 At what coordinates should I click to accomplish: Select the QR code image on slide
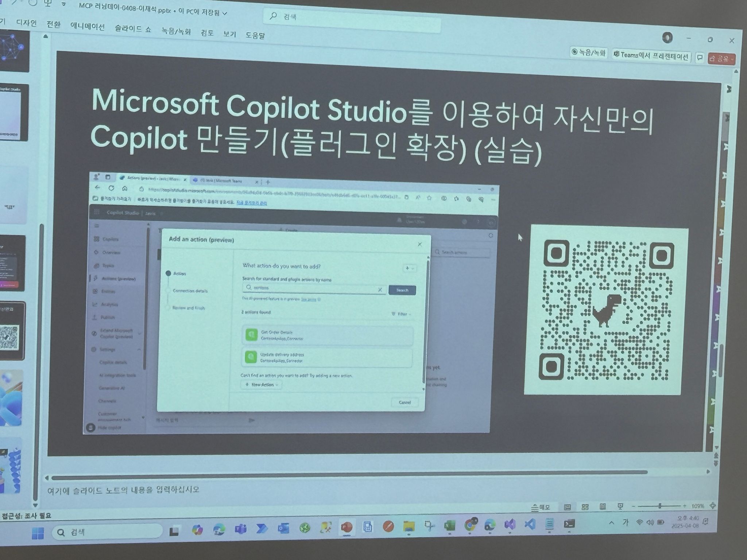[x=606, y=310]
